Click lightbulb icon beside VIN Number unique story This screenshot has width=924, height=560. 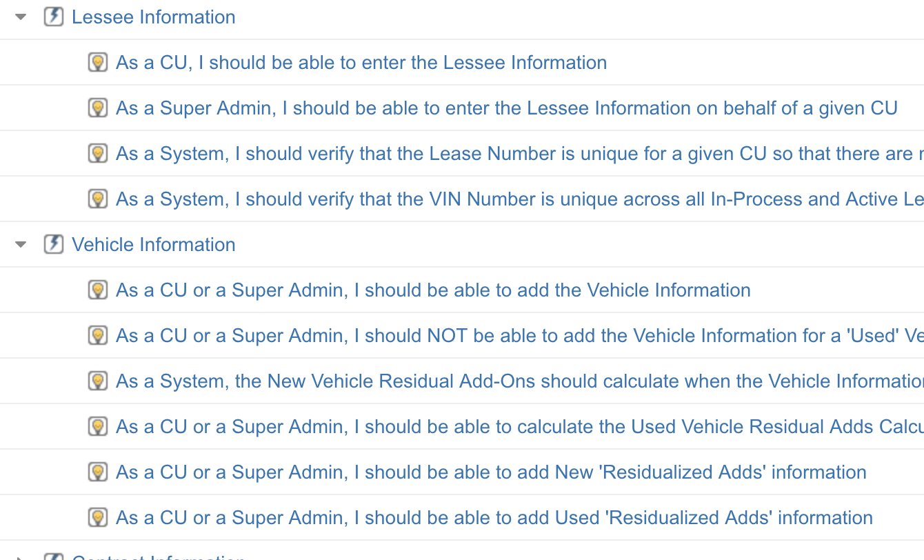click(x=98, y=199)
